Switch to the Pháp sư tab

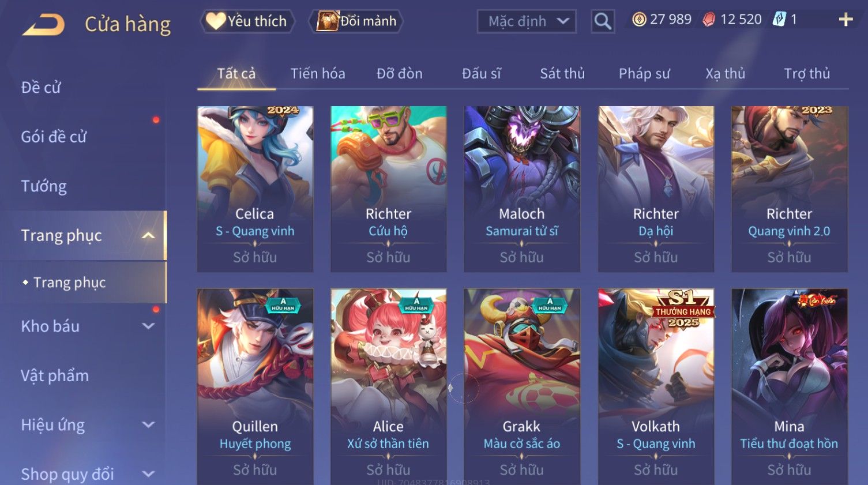(644, 74)
